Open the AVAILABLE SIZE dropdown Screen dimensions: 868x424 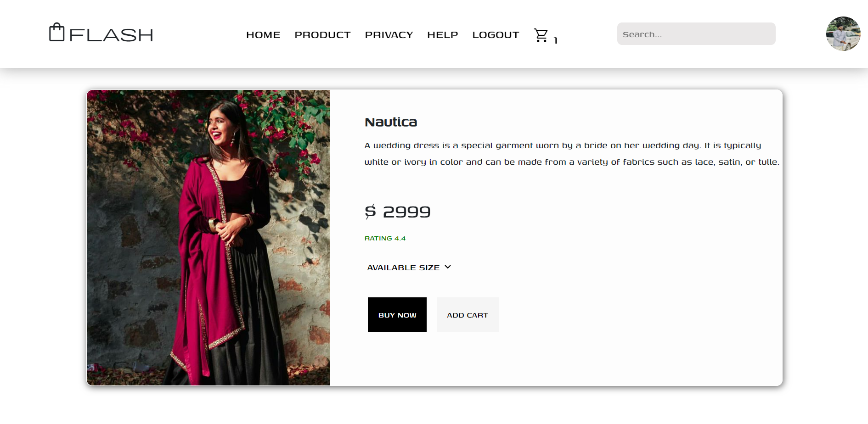(x=403, y=268)
